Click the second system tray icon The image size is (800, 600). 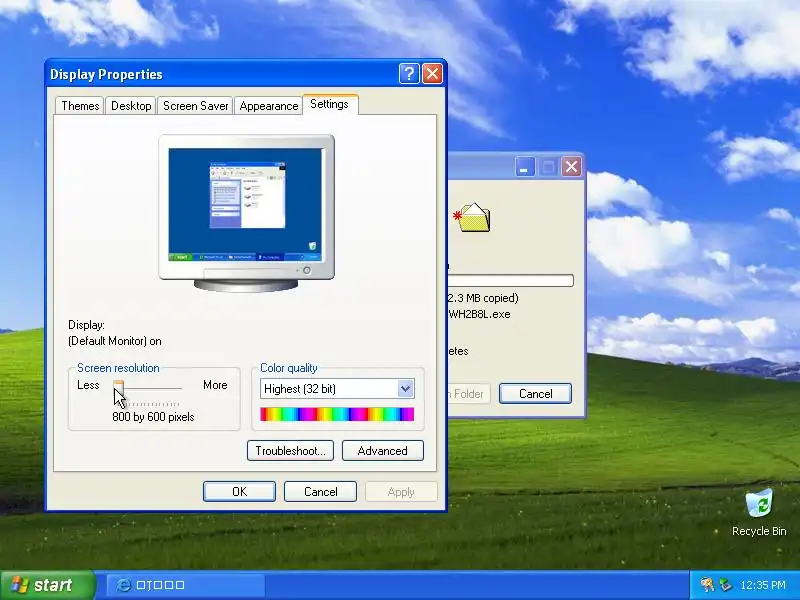[725, 584]
